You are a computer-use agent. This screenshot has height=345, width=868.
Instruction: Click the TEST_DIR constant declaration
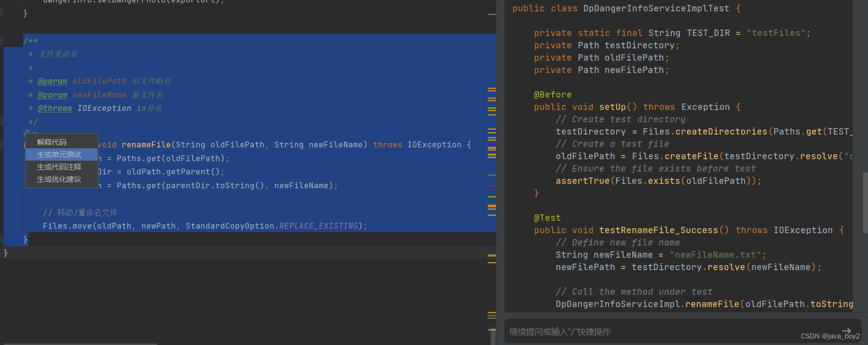click(x=708, y=33)
